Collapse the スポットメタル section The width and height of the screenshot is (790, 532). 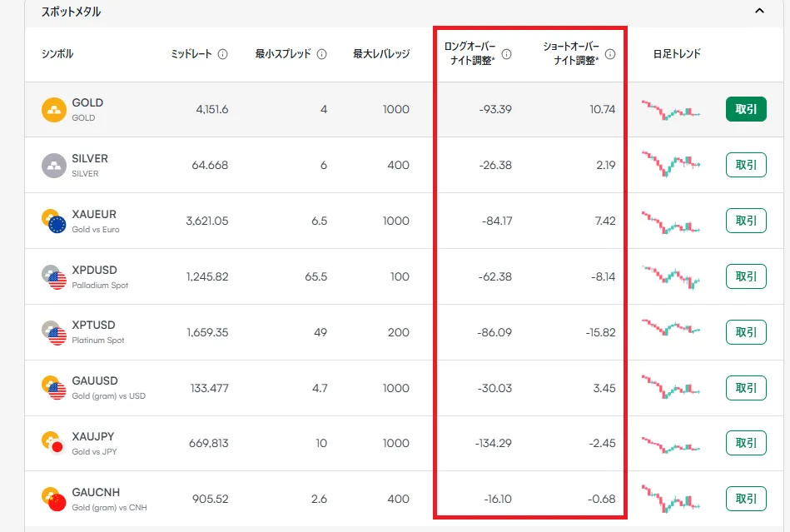760,11
